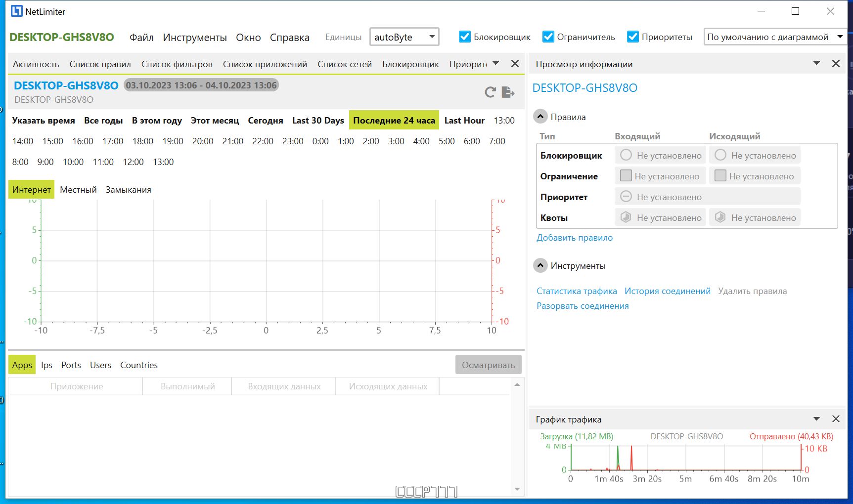
Task: Switch to the Блокировщик tab
Action: [410, 64]
